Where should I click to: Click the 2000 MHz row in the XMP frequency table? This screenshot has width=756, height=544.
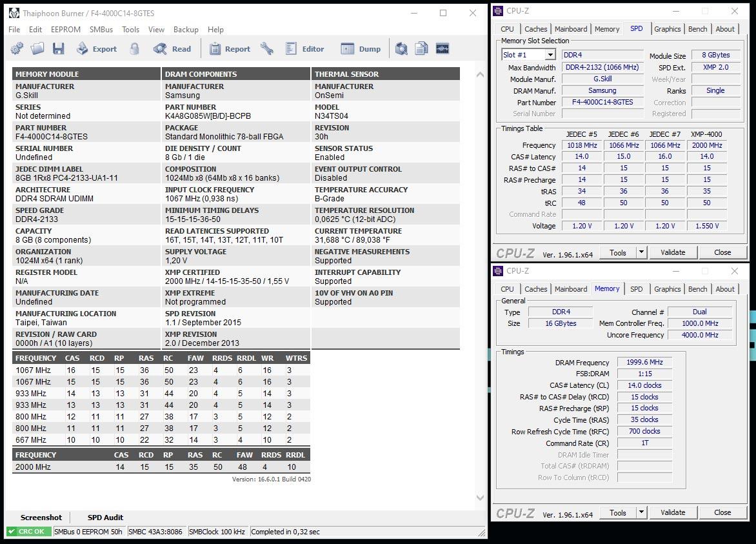pos(161,467)
